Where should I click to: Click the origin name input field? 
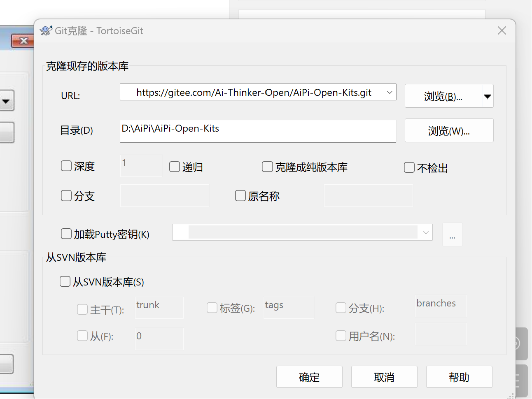[369, 195]
